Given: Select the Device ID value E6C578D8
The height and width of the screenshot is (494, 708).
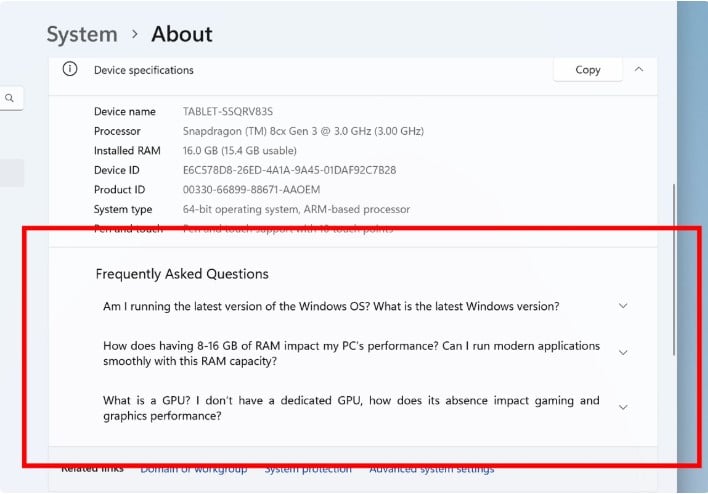Looking at the screenshot, I should (289, 170).
